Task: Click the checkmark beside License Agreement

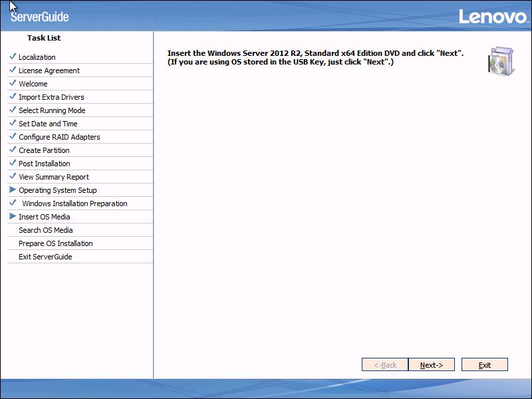Action: pyautogui.click(x=13, y=70)
